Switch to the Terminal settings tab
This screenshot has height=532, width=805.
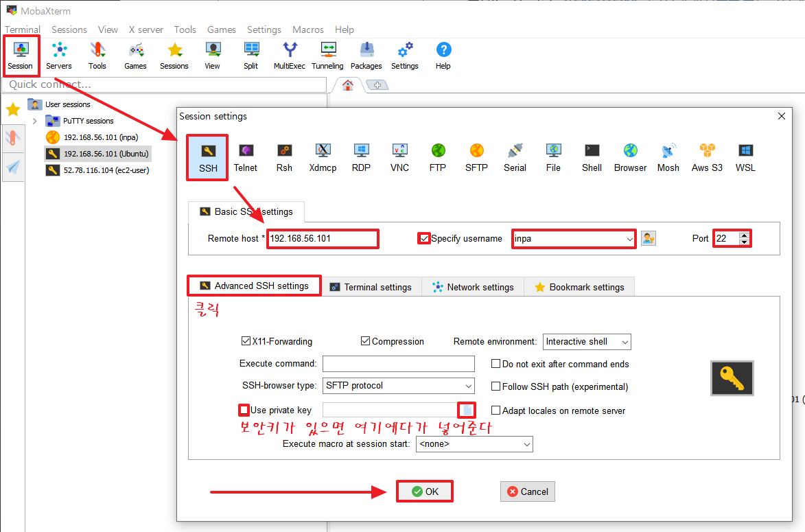pyautogui.click(x=371, y=287)
